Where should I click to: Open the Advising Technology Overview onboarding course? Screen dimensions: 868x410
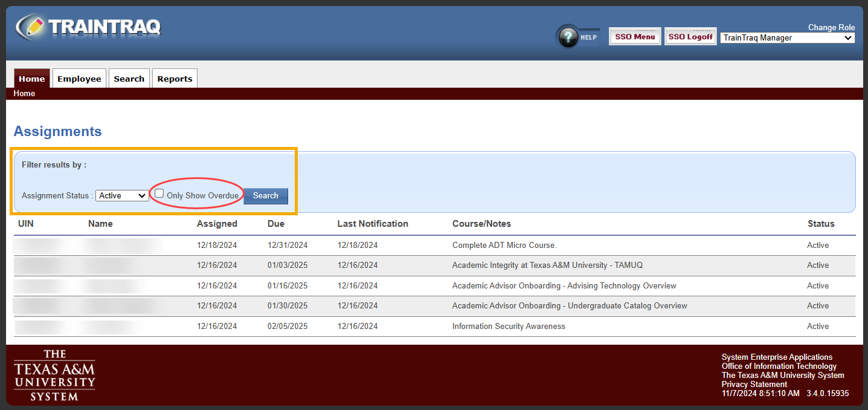564,285
